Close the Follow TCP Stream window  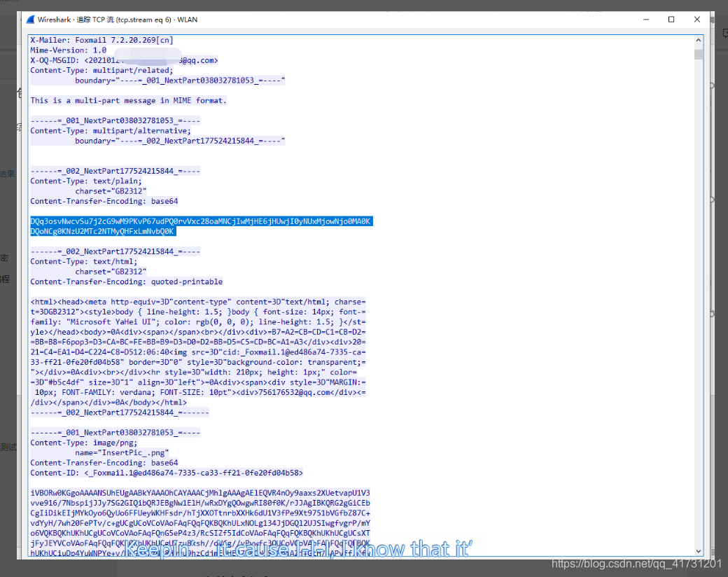[x=697, y=20]
